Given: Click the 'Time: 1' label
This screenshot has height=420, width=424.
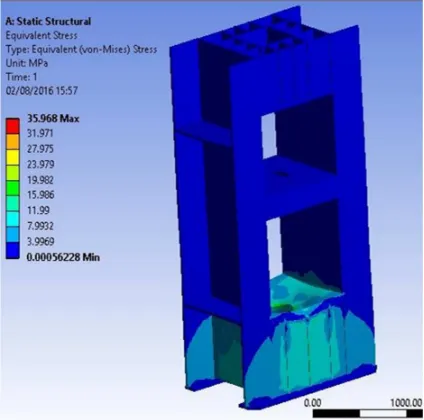Looking at the screenshot, I should [x=22, y=77].
